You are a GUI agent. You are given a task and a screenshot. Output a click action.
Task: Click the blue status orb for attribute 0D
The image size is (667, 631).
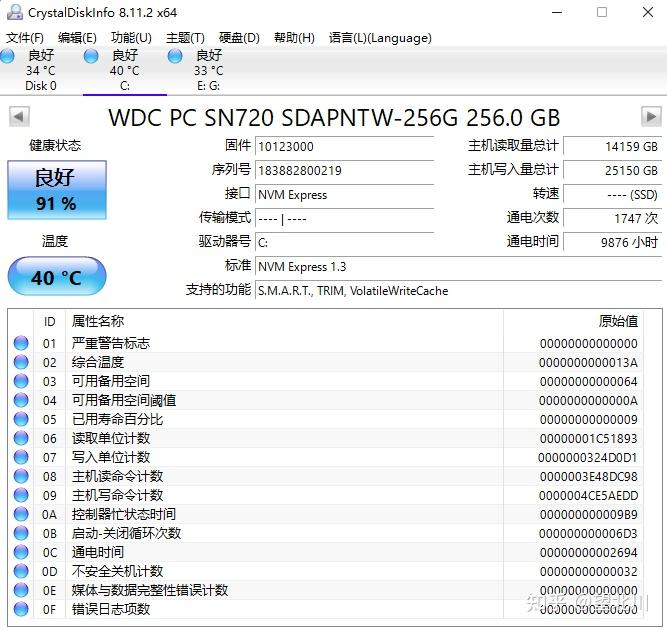[x=21, y=571]
